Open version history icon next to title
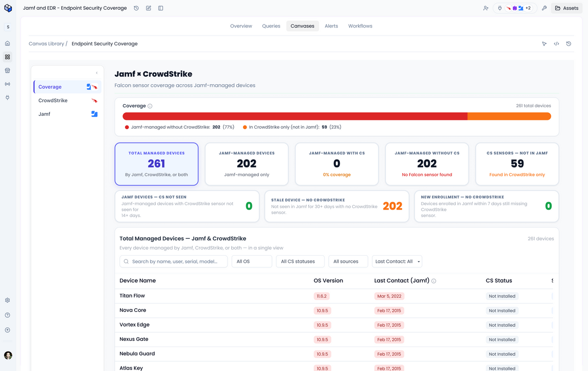The height and width of the screenshot is (371, 588). (136, 8)
